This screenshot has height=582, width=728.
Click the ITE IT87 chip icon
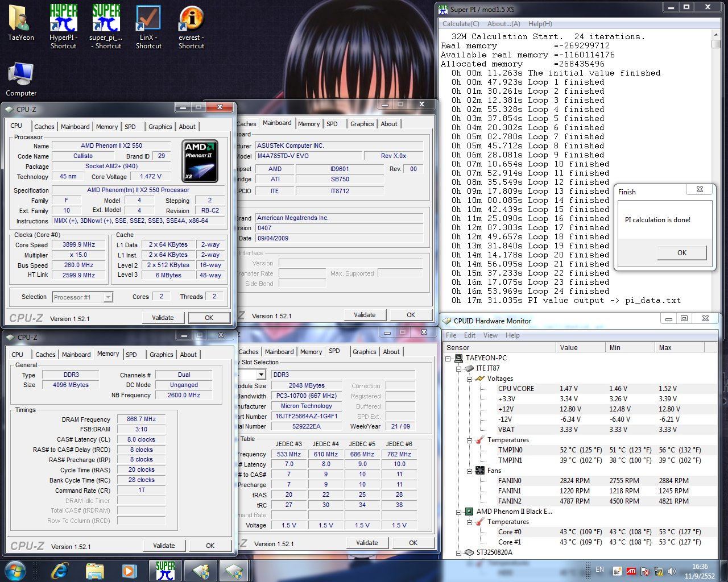click(x=469, y=368)
